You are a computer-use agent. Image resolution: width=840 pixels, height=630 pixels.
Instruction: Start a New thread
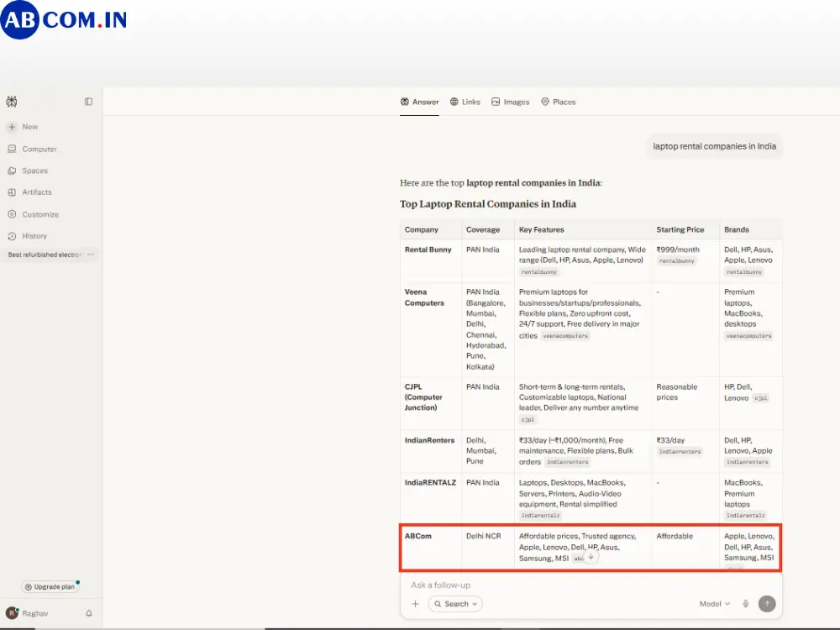23,127
